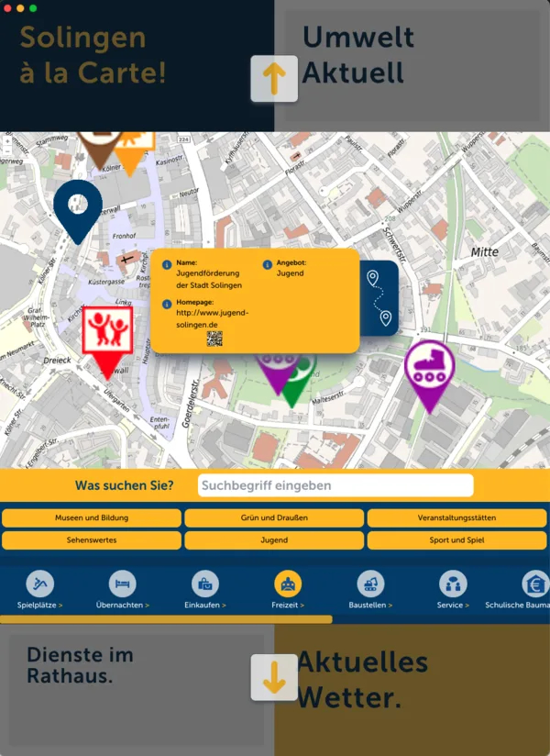Select the purple roller skate marker near Mitte
Image resolution: width=550 pixels, height=756 pixels.
pyautogui.click(x=429, y=376)
